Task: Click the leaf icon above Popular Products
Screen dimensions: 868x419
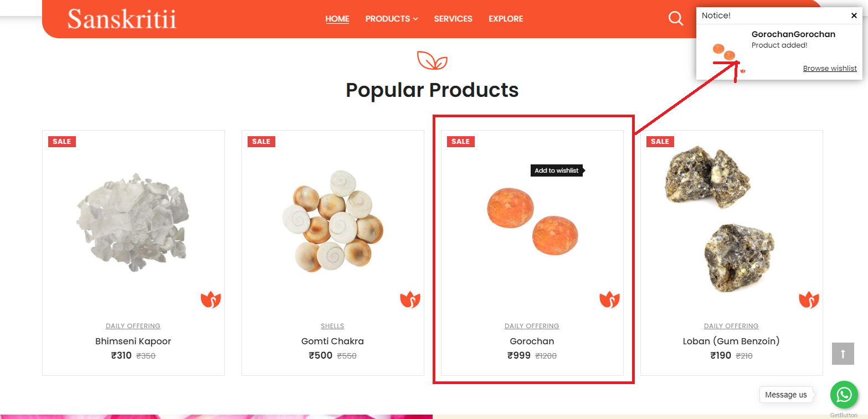Action: [x=432, y=60]
